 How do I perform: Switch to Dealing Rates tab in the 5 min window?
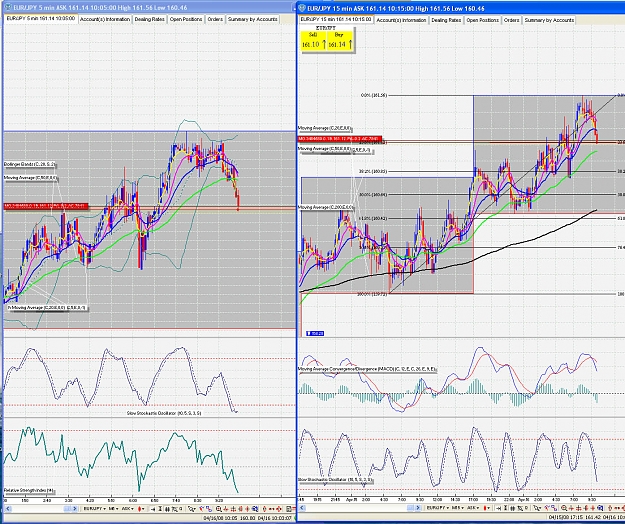click(149, 19)
